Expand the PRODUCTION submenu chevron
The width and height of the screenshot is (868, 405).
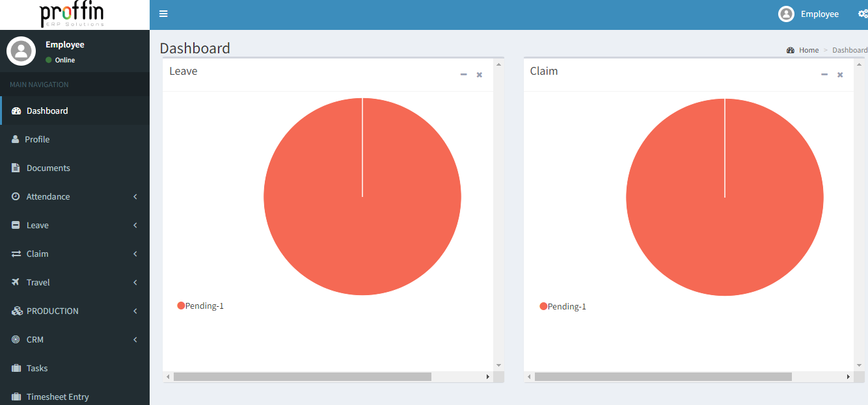[x=135, y=311]
